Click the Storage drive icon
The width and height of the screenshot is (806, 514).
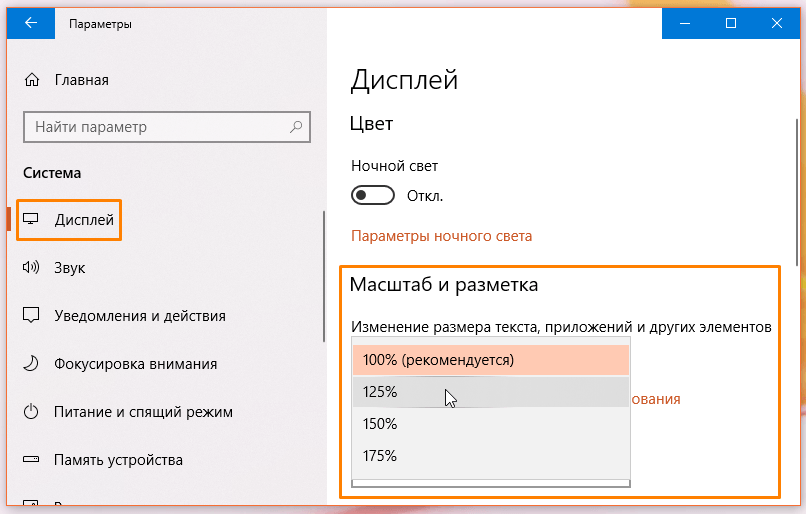click(x=33, y=460)
